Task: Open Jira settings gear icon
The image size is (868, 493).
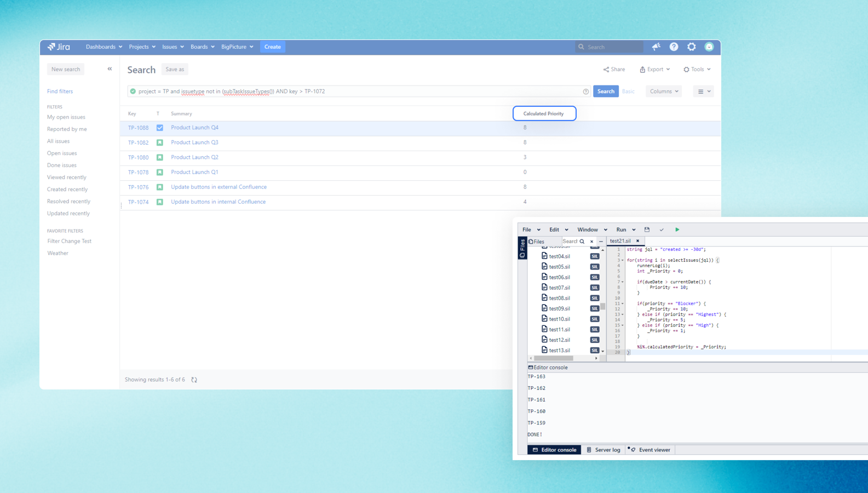Action: click(692, 47)
